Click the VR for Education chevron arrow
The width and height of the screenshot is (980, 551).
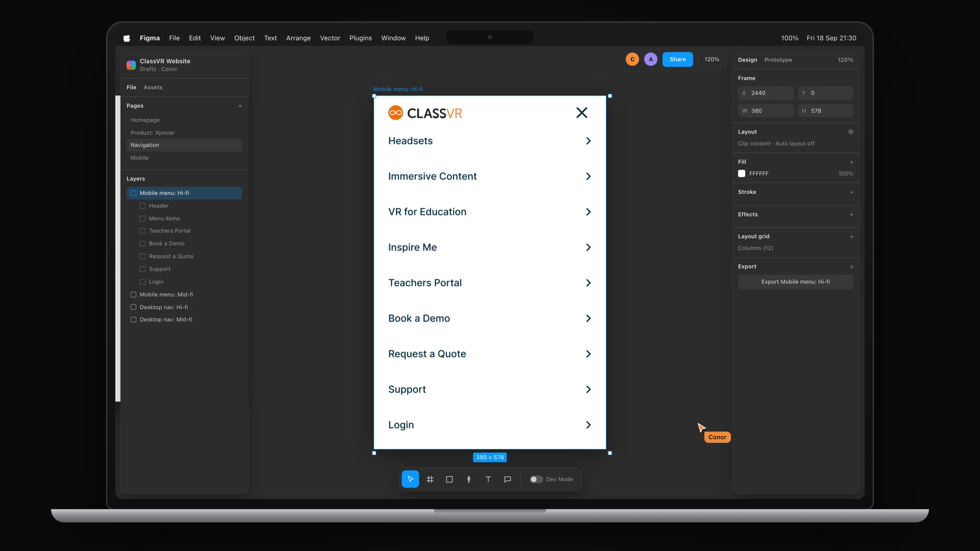point(588,212)
